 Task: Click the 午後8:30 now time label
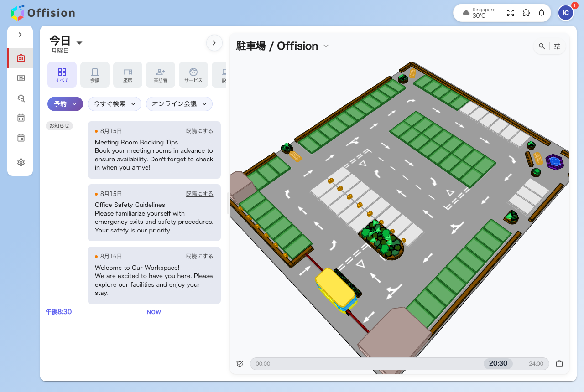(58, 312)
